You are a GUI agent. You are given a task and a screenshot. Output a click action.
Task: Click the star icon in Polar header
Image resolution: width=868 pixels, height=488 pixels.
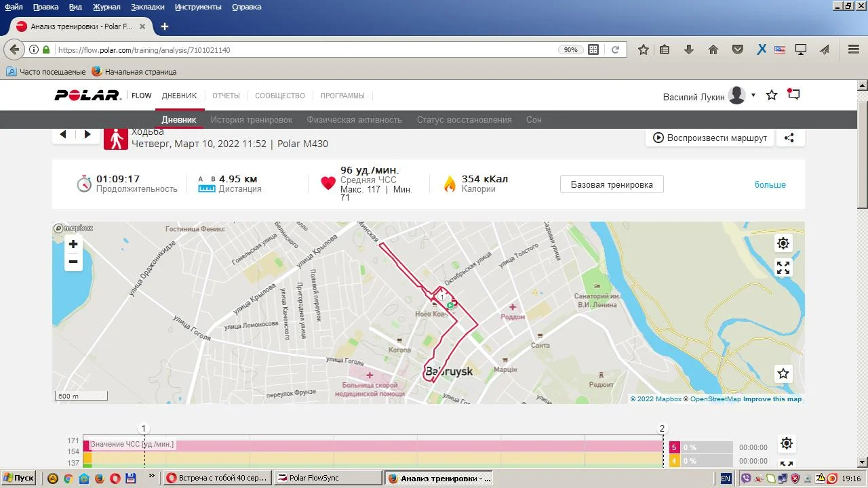[772, 96]
